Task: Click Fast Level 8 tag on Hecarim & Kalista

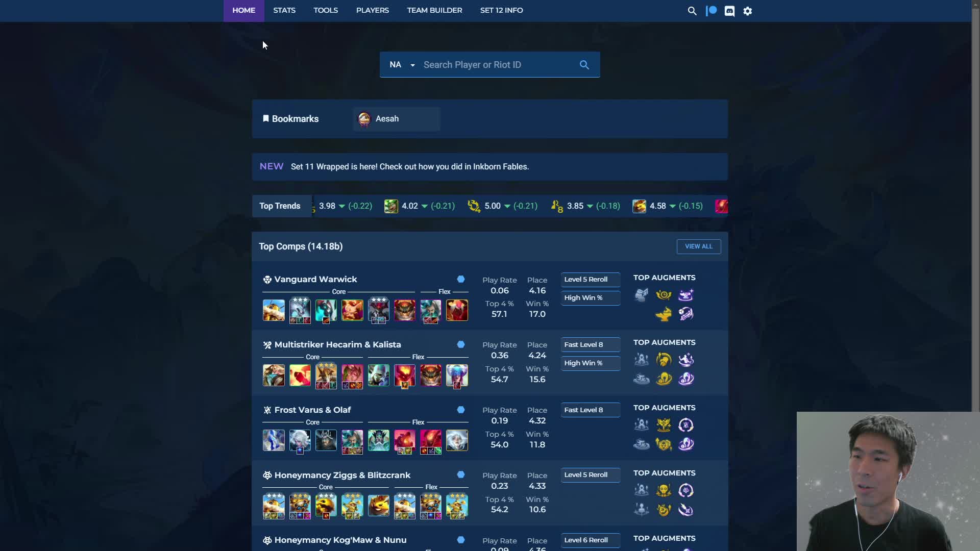Action: pyautogui.click(x=591, y=345)
